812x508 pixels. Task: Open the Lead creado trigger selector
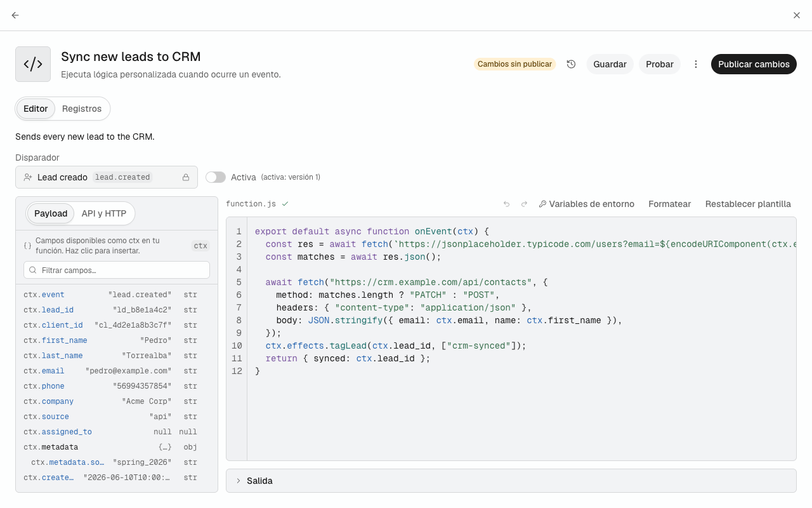click(107, 177)
